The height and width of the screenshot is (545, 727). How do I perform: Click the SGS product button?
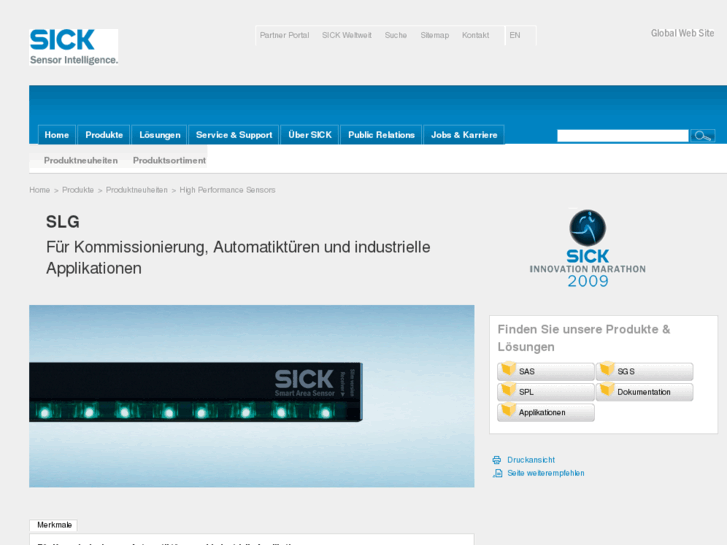(644, 372)
